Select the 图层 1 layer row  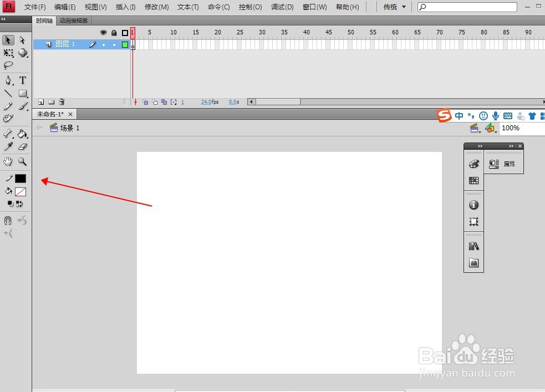coord(82,44)
